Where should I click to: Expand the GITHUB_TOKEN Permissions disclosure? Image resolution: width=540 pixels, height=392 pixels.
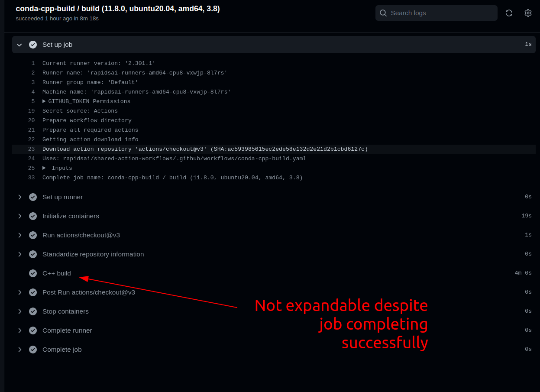43,101
